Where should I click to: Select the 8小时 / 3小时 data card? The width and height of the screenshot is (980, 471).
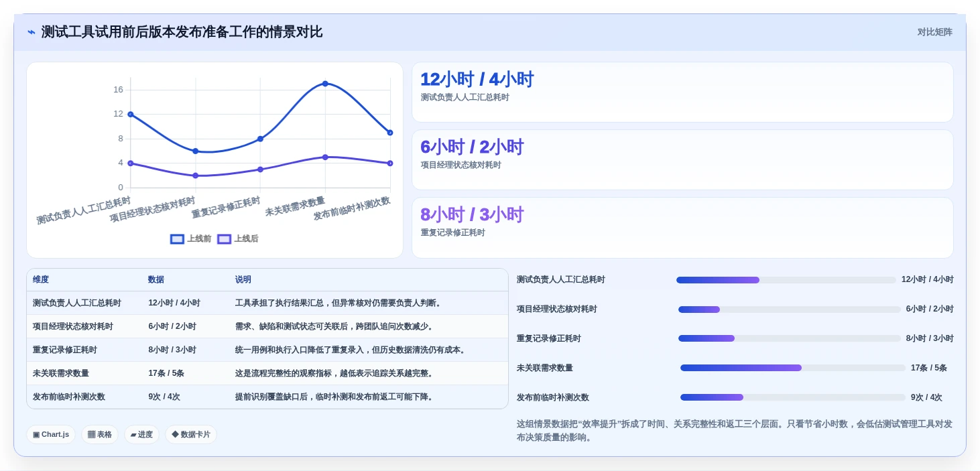pyautogui.click(x=682, y=228)
